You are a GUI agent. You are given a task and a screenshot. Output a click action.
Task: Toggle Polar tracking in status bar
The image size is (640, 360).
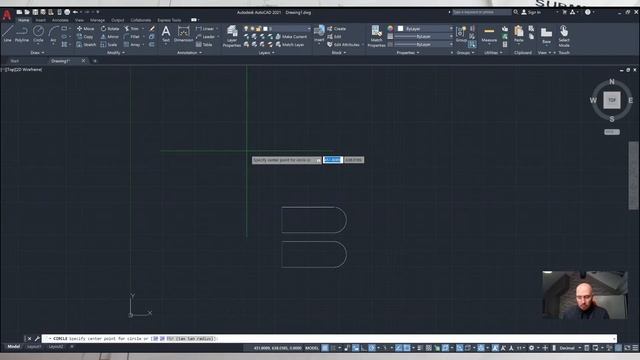(x=372, y=348)
